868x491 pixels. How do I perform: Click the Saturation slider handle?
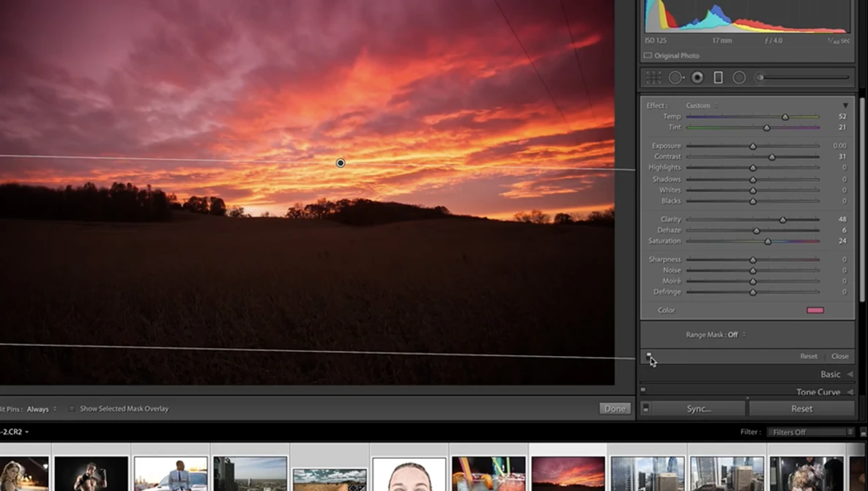click(768, 241)
